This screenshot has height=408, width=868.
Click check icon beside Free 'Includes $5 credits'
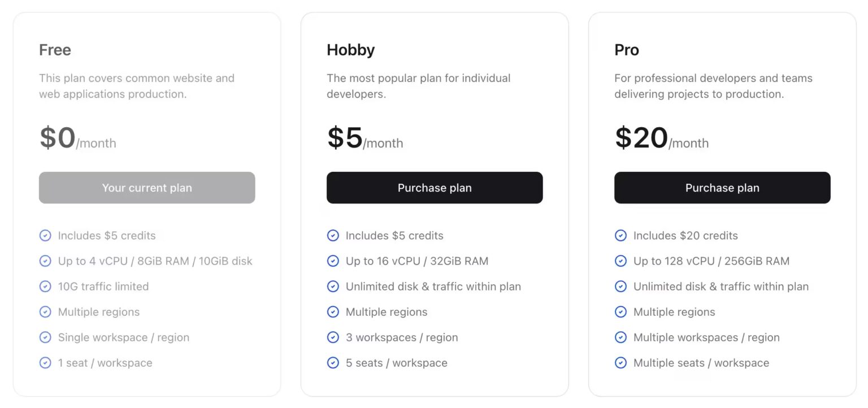(45, 236)
